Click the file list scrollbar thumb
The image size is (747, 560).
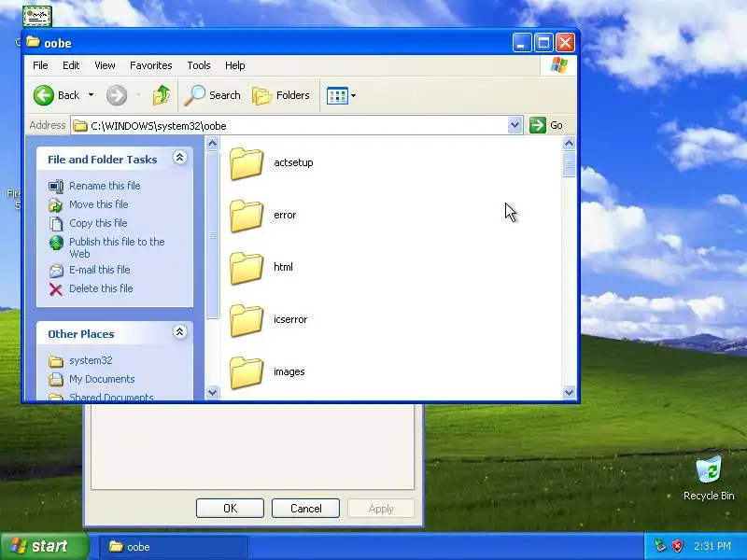(569, 164)
